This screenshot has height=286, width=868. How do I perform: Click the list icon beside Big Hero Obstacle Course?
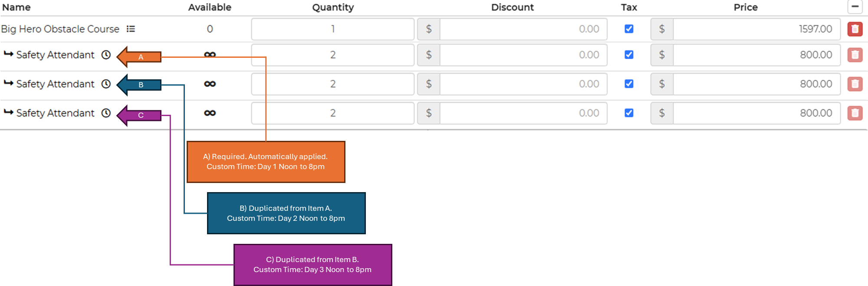click(131, 29)
